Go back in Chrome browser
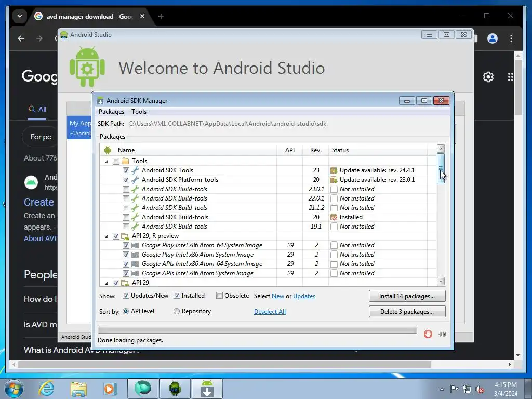532x399 pixels. pos(21,38)
